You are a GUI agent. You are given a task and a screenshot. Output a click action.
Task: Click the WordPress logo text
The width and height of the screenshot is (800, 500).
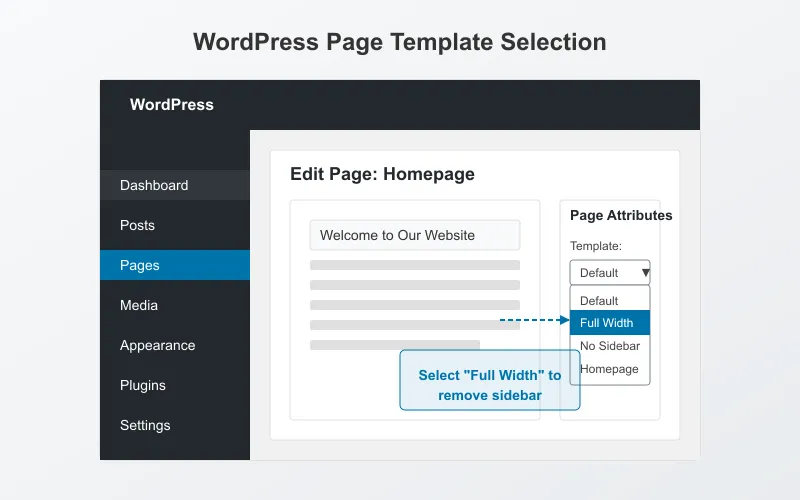click(x=171, y=105)
